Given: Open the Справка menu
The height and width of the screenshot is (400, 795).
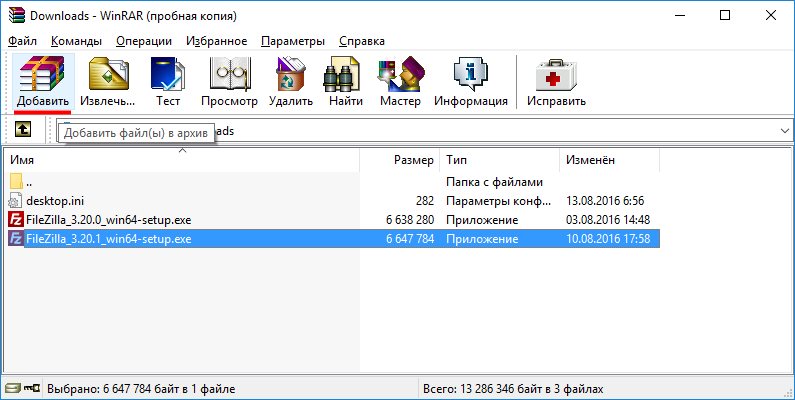Looking at the screenshot, I should [362, 41].
